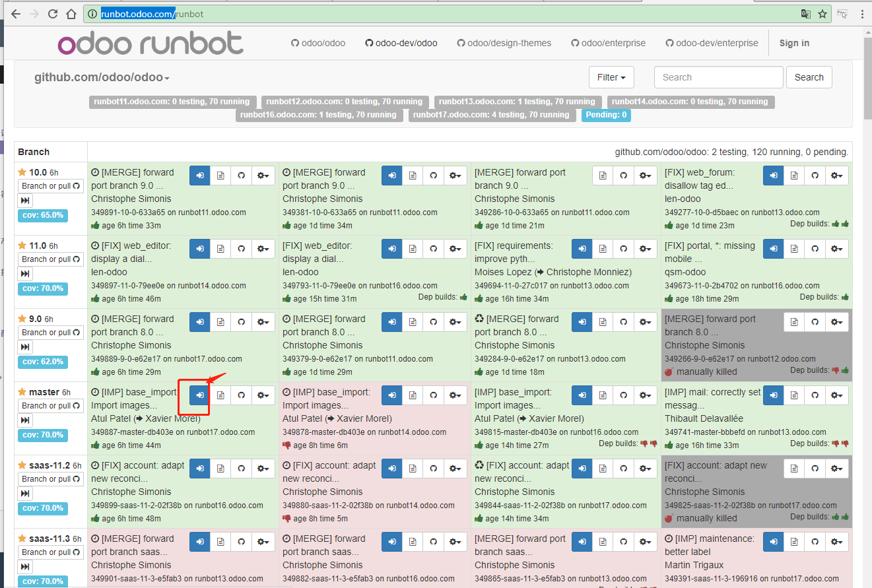Click fast-forward button under the 10.0 branch
This screenshot has width=872, height=588.
(25, 201)
